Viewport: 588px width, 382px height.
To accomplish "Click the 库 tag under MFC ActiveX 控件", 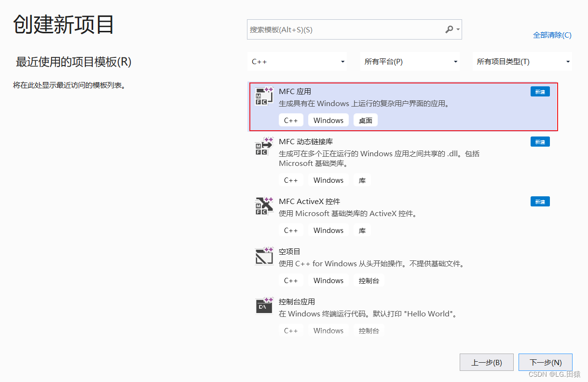I will [x=362, y=230].
